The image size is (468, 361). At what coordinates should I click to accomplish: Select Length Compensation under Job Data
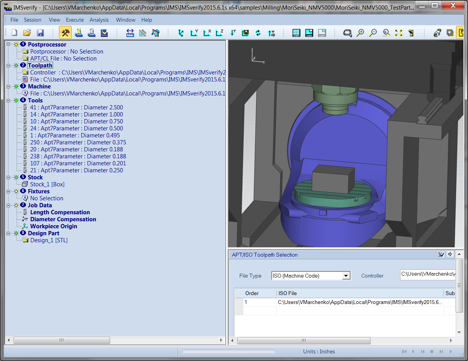pyautogui.click(x=60, y=212)
